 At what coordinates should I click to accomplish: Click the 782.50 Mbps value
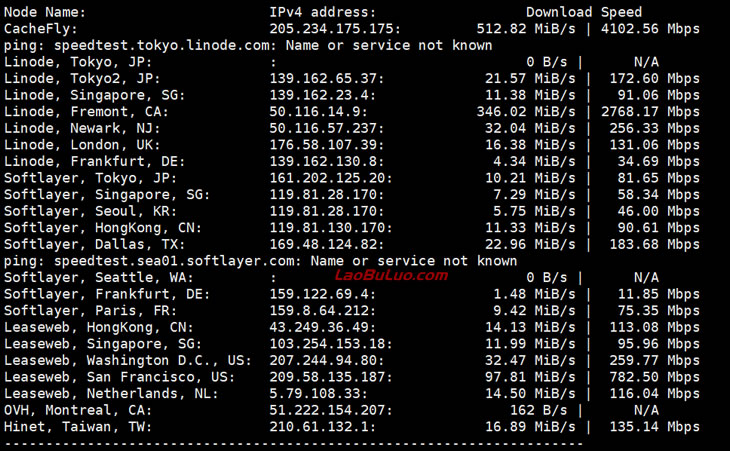655,377
